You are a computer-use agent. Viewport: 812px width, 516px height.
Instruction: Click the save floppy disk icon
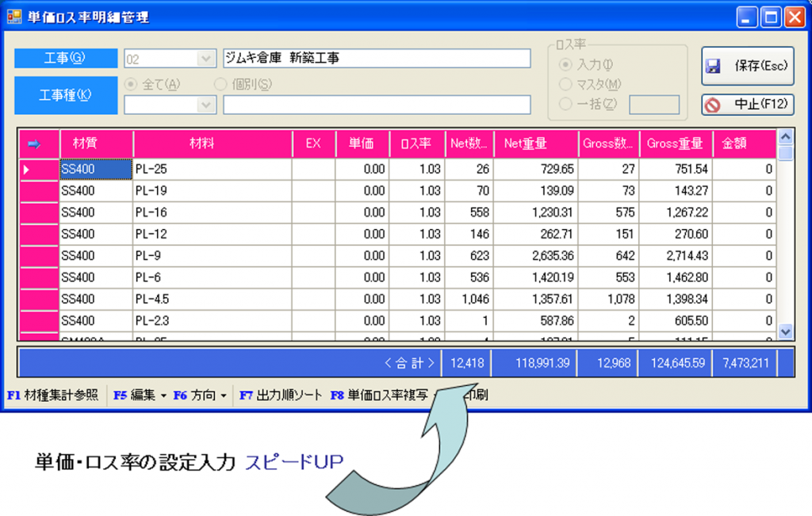pyautogui.click(x=714, y=66)
